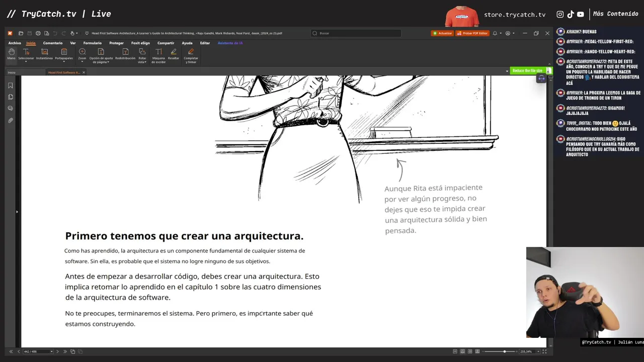Go to previous page arrow

(19, 351)
